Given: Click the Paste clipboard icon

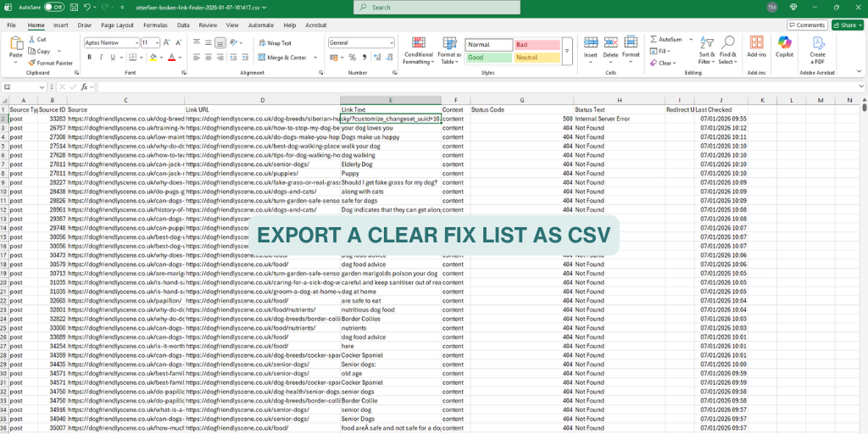Looking at the screenshot, I should 16,43.
